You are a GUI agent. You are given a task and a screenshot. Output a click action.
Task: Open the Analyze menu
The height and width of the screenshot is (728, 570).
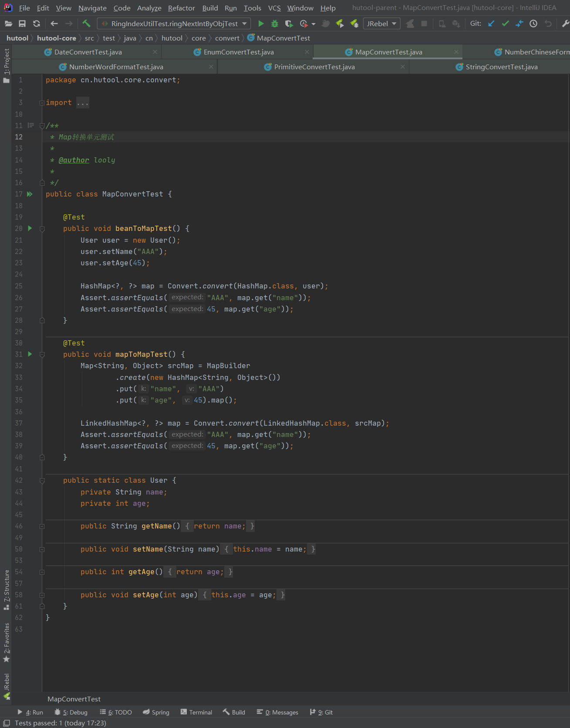[x=149, y=8]
